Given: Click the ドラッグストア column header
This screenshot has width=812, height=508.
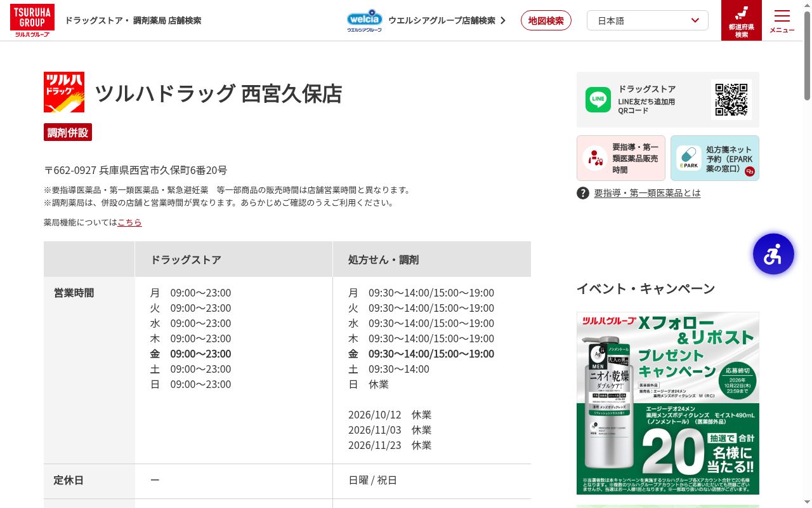Looking at the screenshot, I should pos(233,259).
